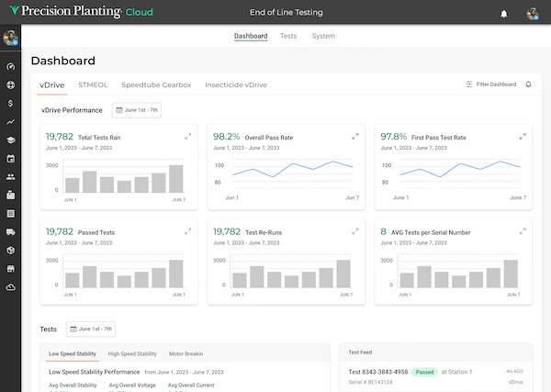Switch to the Dashboard top tab

tap(251, 36)
